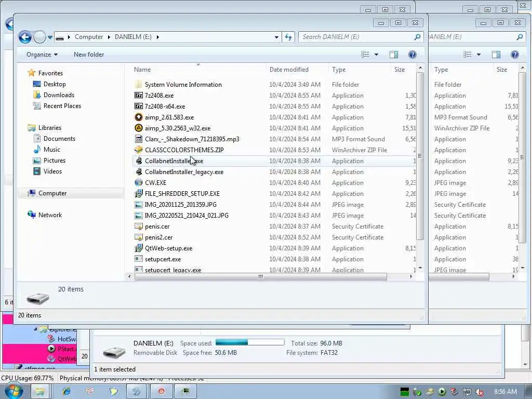Click the New folder button

point(89,55)
